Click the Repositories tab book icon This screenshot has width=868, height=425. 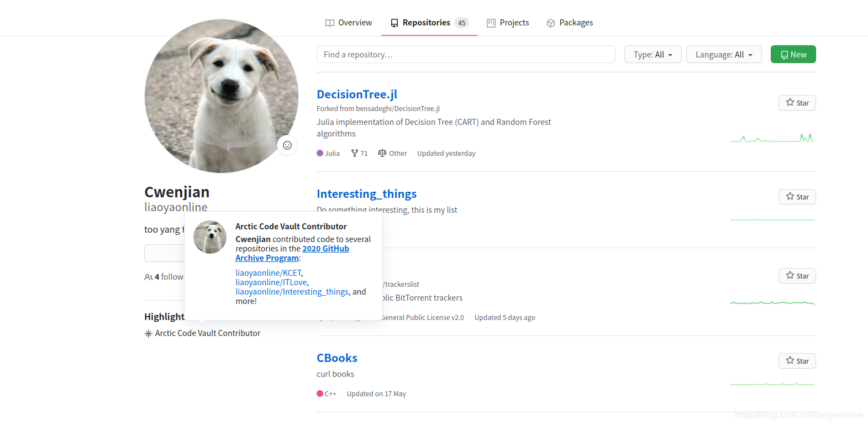394,23
